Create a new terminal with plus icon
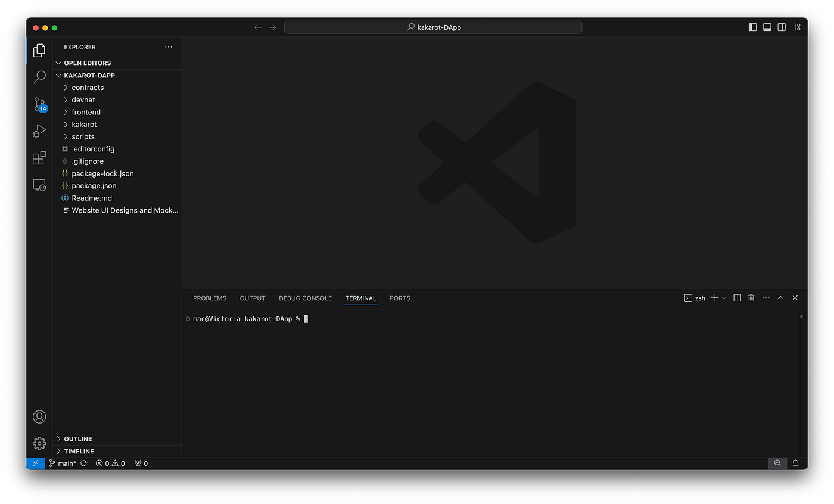Screen dimensions: 834x504 715,298
